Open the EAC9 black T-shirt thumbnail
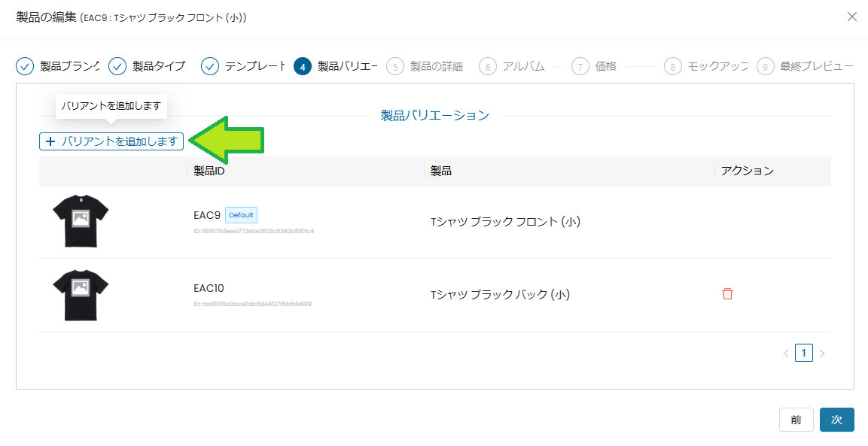 (x=81, y=221)
